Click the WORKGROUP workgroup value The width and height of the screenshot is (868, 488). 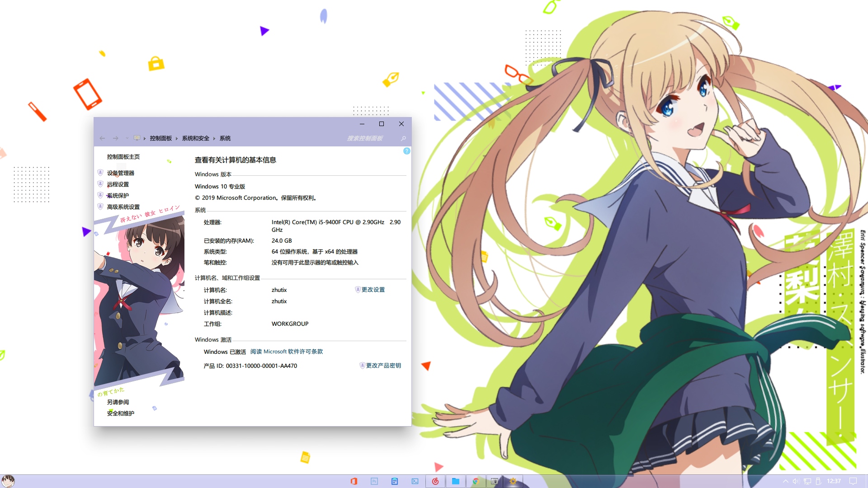click(x=290, y=324)
